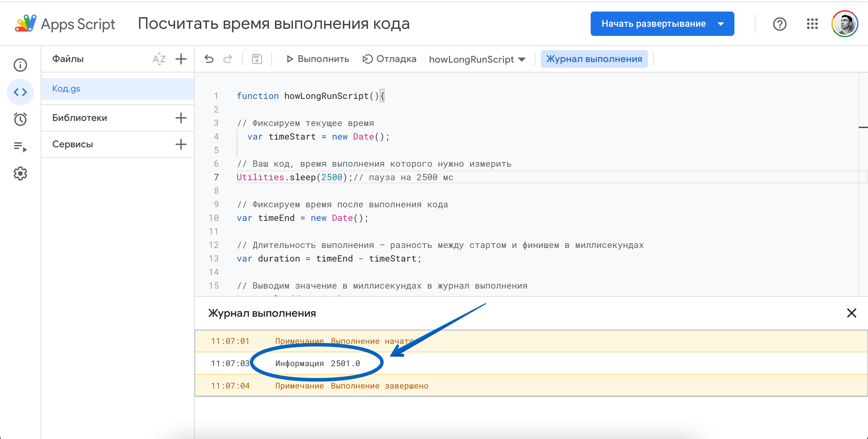The width and height of the screenshot is (868, 439).
Task: Click Начать развертывание deploy button
Action: 662,24
